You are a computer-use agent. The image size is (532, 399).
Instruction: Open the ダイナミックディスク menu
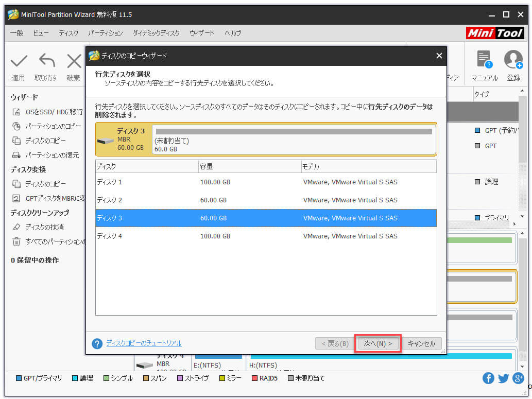156,33
